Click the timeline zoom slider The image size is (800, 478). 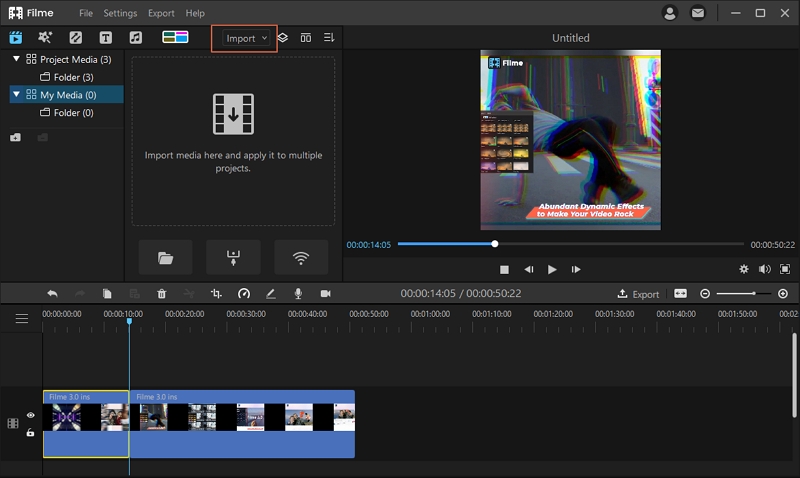click(743, 293)
